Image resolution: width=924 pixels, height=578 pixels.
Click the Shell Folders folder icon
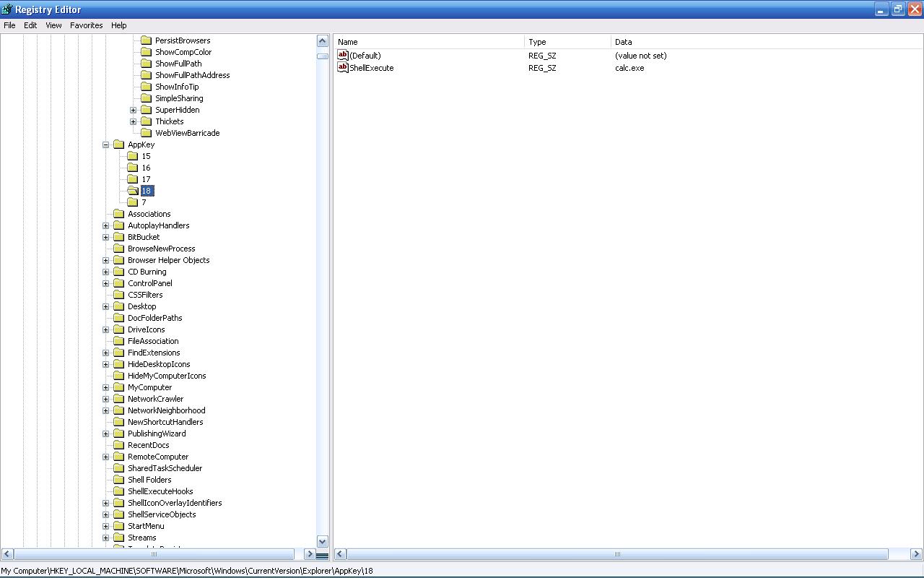tap(119, 480)
